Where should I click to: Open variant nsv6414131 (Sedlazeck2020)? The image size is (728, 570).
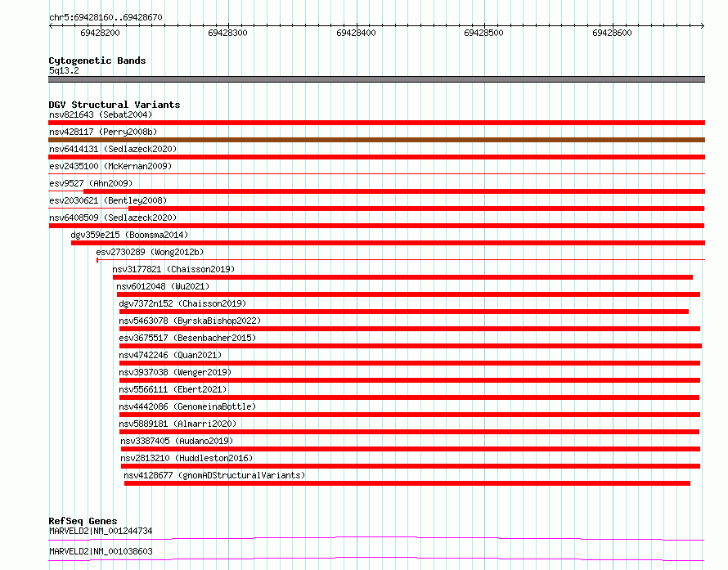[x=113, y=149]
